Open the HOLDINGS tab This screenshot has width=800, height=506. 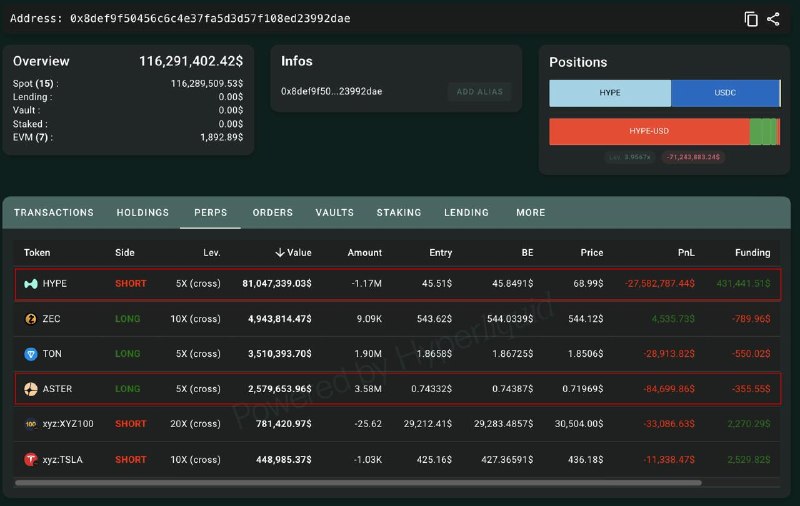point(142,213)
